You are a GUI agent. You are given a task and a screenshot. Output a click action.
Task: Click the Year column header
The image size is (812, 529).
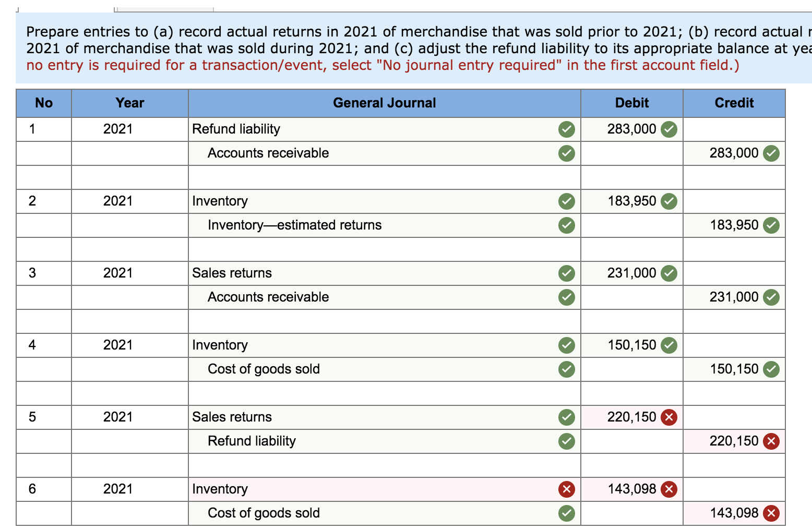point(130,103)
